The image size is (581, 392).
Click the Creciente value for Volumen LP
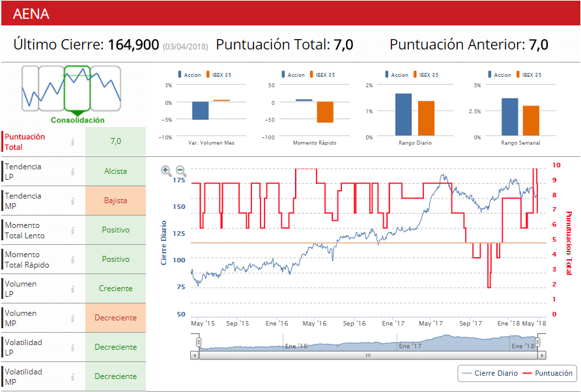tap(115, 288)
